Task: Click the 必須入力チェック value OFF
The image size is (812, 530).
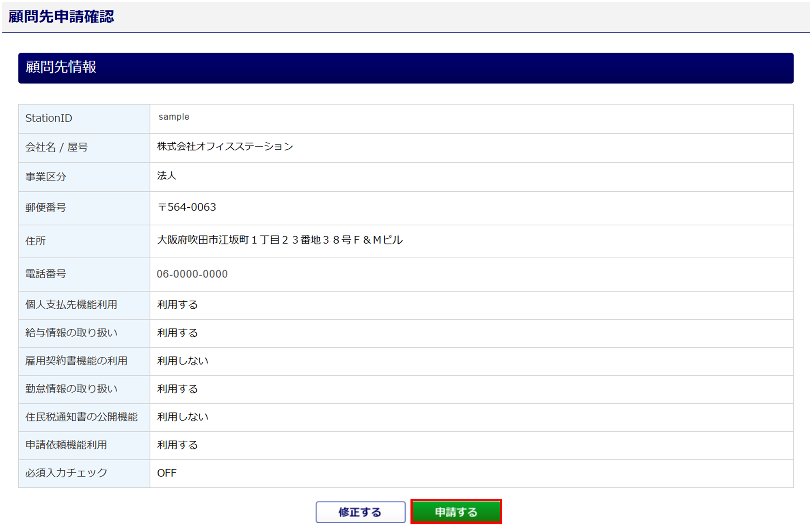Action: pyautogui.click(x=166, y=473)
